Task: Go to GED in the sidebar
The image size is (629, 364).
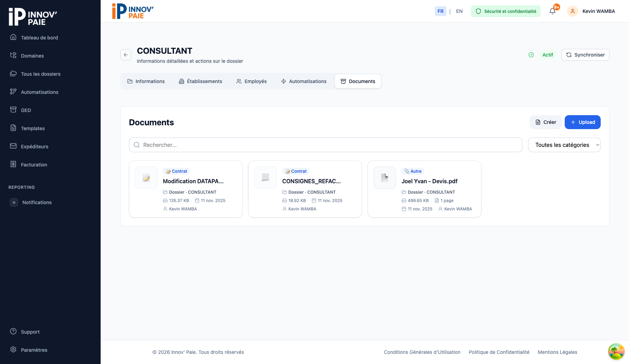Action: (x=26, y=110)
